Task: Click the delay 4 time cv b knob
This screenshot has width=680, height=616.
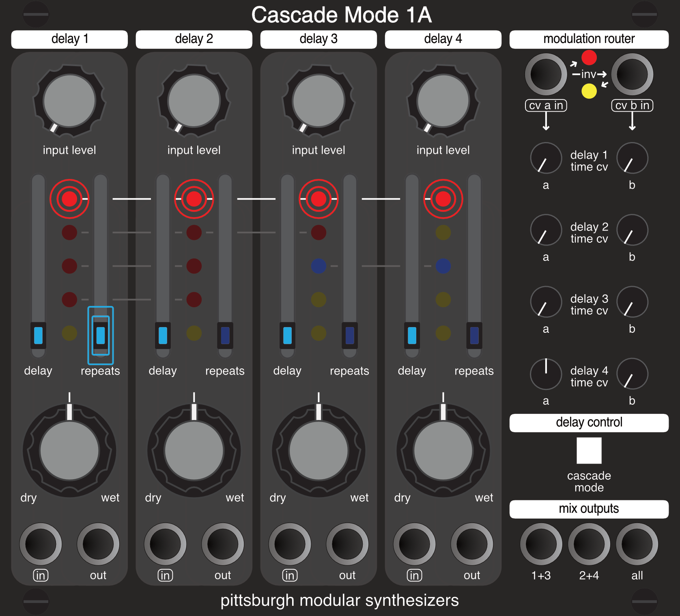Action: click(632, 373)
